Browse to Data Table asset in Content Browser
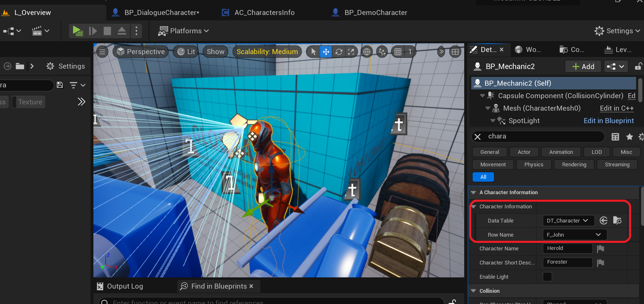Image resolution: width=644 pixels, height=304 pixels. 617,221
